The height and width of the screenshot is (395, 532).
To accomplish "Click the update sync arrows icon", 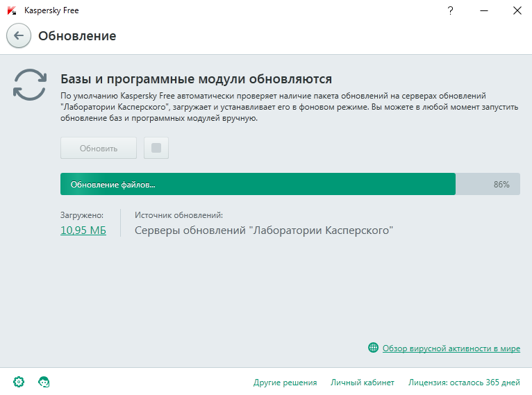I will click(30, 85).
